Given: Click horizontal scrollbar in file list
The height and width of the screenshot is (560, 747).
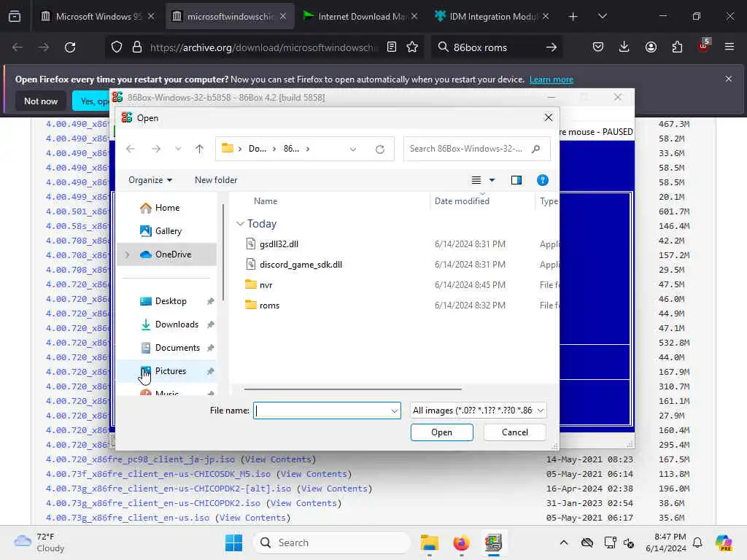Looking at the screenshot, I should point(352,389).
